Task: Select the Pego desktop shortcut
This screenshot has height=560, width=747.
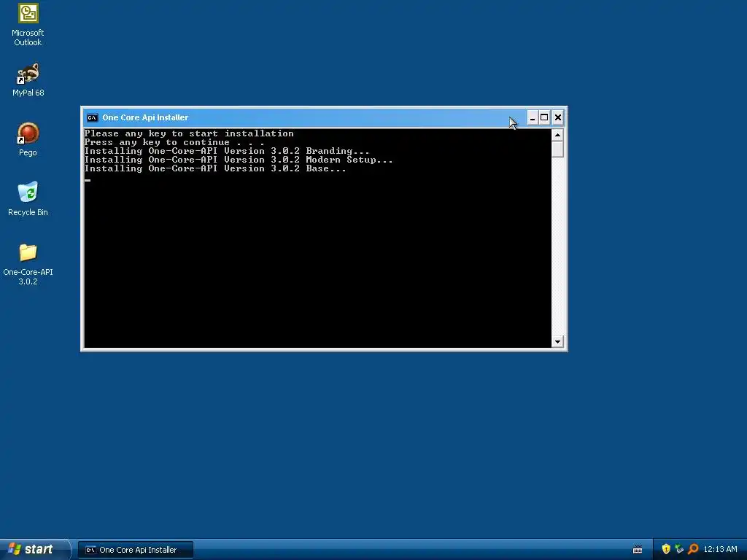Action: click(x=28, y=139)
